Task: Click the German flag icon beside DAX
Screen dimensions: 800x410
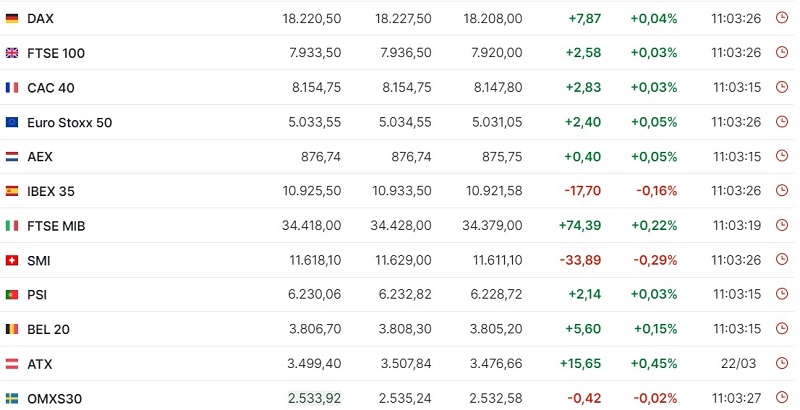Action: coord(12,18)
